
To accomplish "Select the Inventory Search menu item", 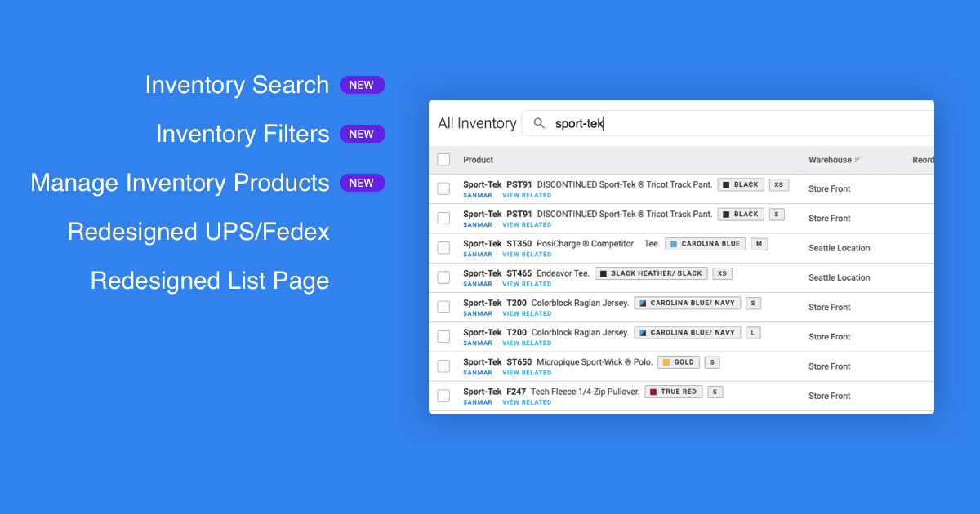I will tap(237, 85).
